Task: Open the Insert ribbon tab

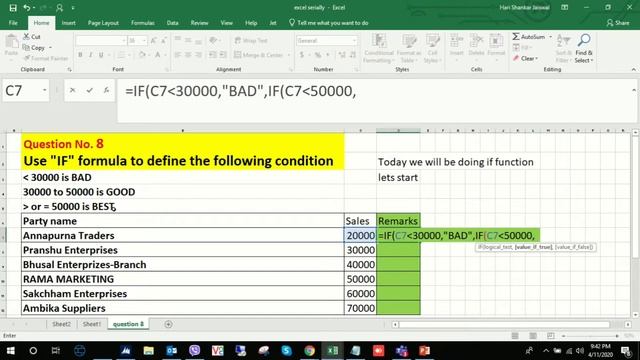Action: click(x=69, y=23)
